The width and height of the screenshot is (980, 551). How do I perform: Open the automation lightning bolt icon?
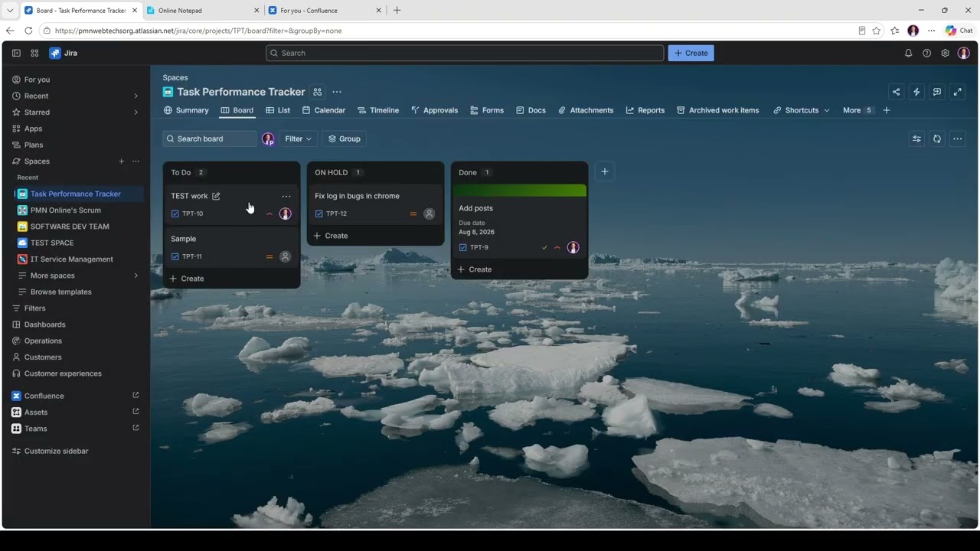pyautogui.click(x=916, y=92)
